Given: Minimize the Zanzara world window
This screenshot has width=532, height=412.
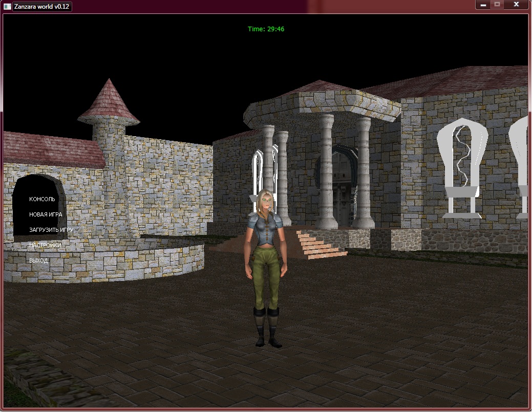Looking at the screenshot, I should point(483,5).
